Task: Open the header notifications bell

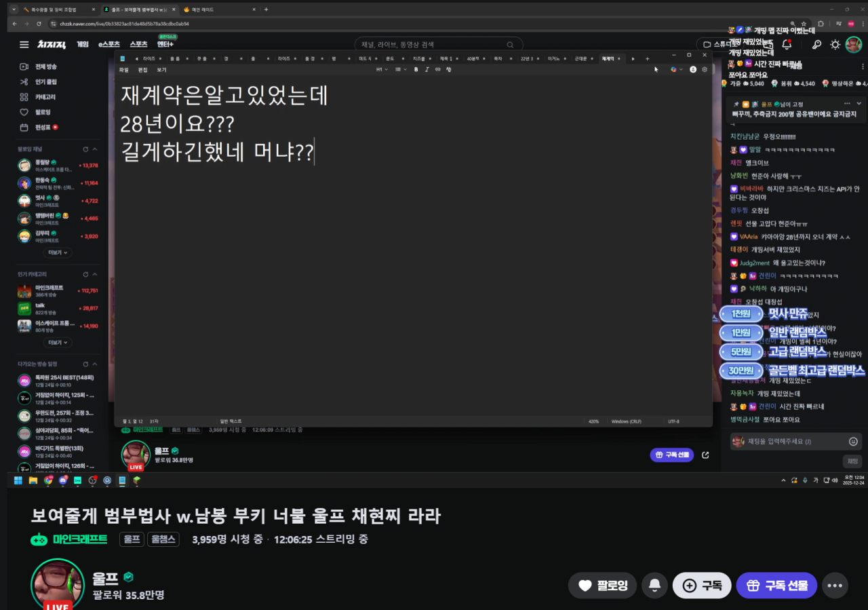Action: (787, 45)
